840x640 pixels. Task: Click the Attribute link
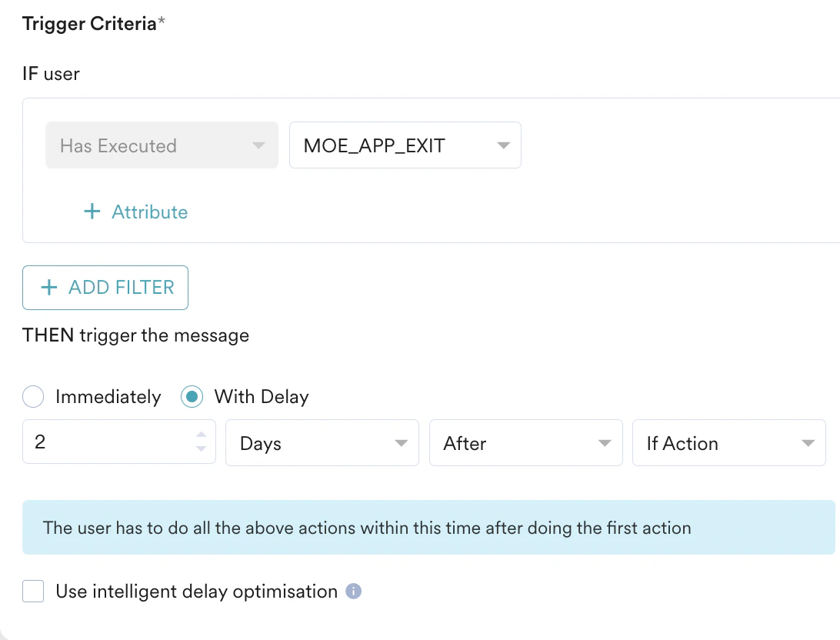(149, 212)
